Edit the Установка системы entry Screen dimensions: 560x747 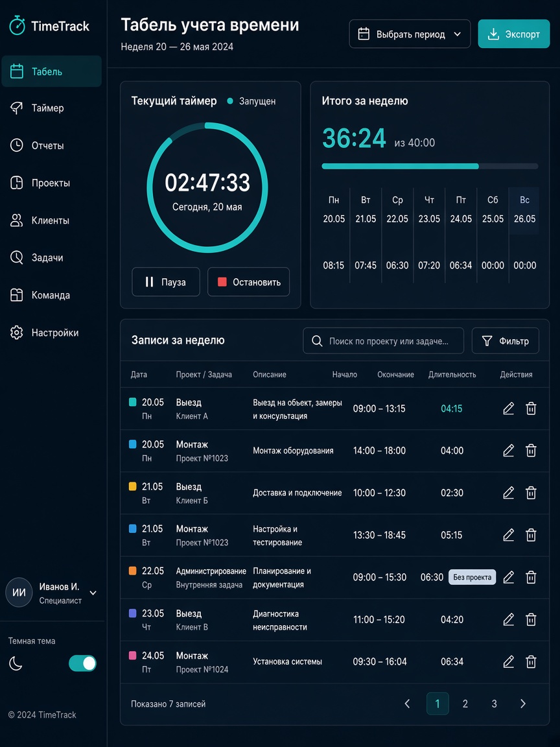pos(509,661)
